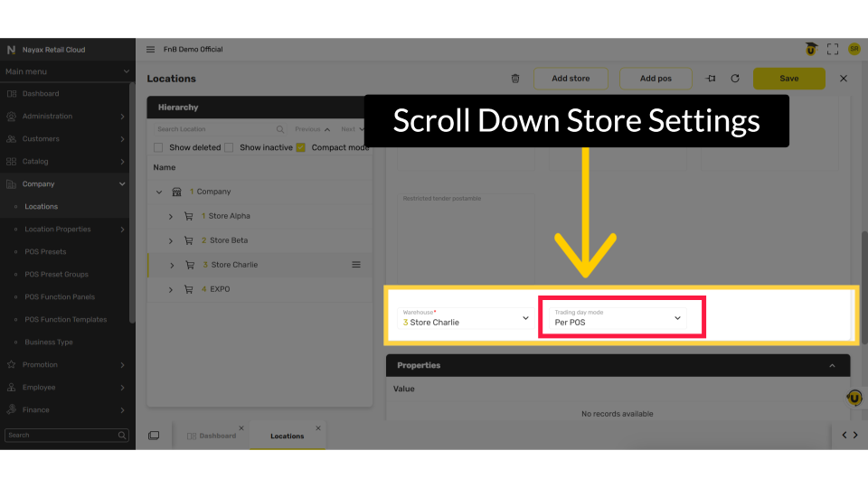This screenshot has height=488, width=868.
Task: Open the graduation cap tutorial icon
Action: [x=811, y=49]
